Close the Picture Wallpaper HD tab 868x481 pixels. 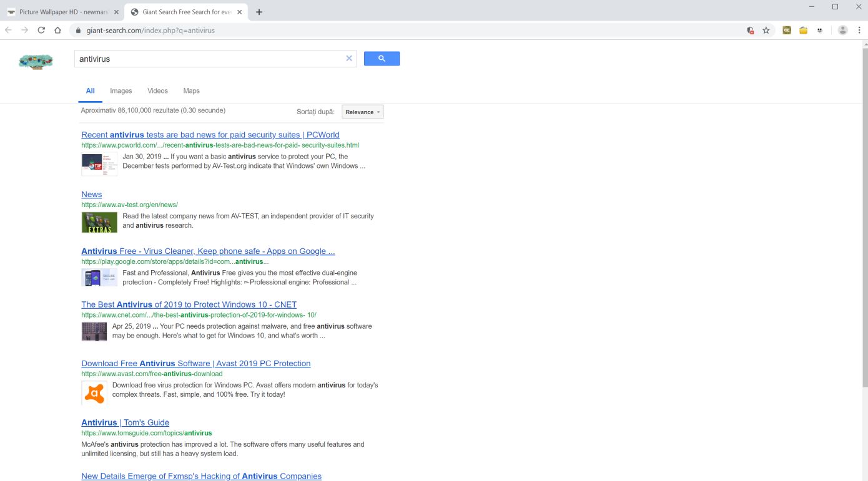[x=116, y=12]
